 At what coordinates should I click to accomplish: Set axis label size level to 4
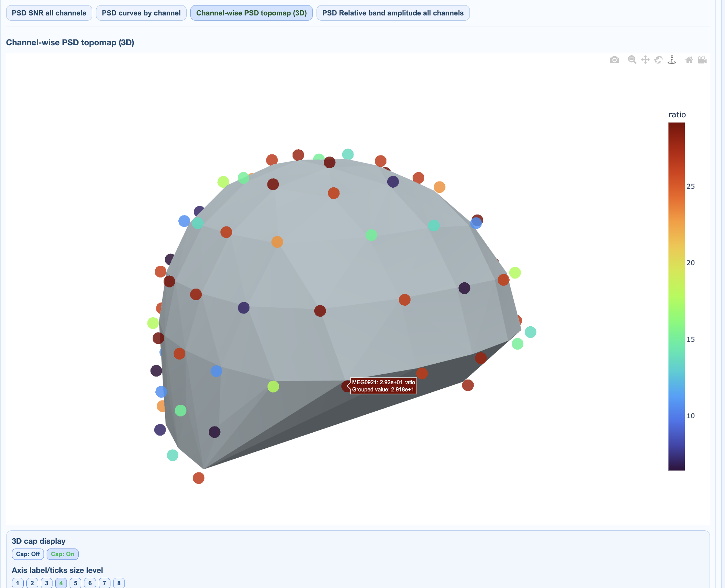(x=61, y=583)
